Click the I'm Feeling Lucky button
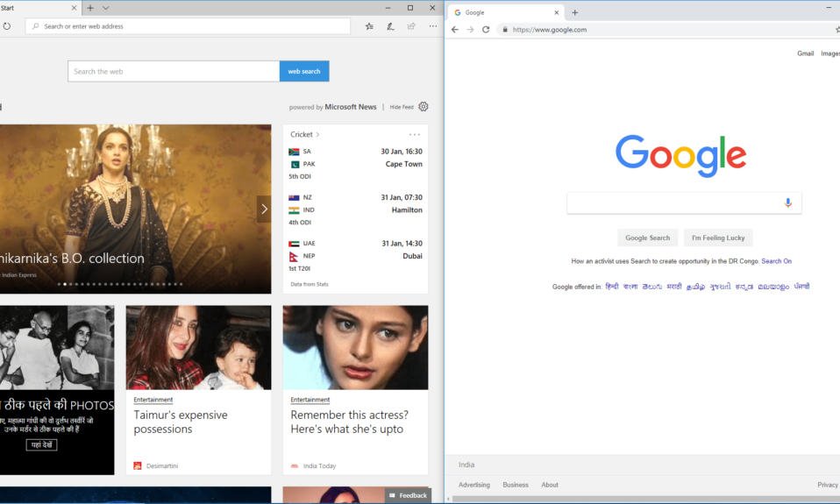The width and height of the screenshot is (840, 504). click(717, 238)
